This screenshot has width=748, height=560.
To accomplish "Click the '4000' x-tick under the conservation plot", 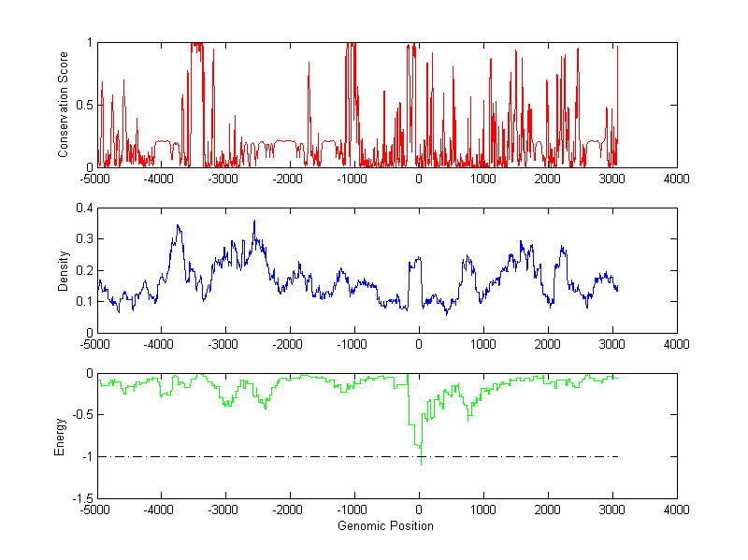I will point(676,178).
